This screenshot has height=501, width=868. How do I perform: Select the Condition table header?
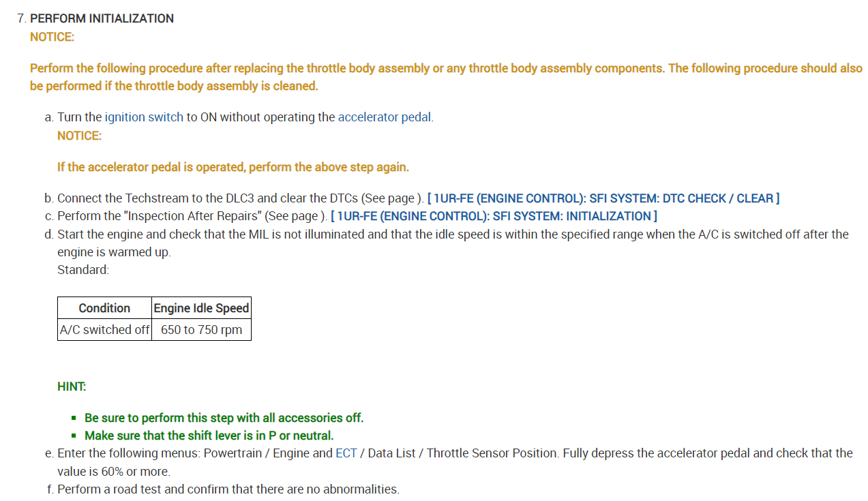click(104, 308)
